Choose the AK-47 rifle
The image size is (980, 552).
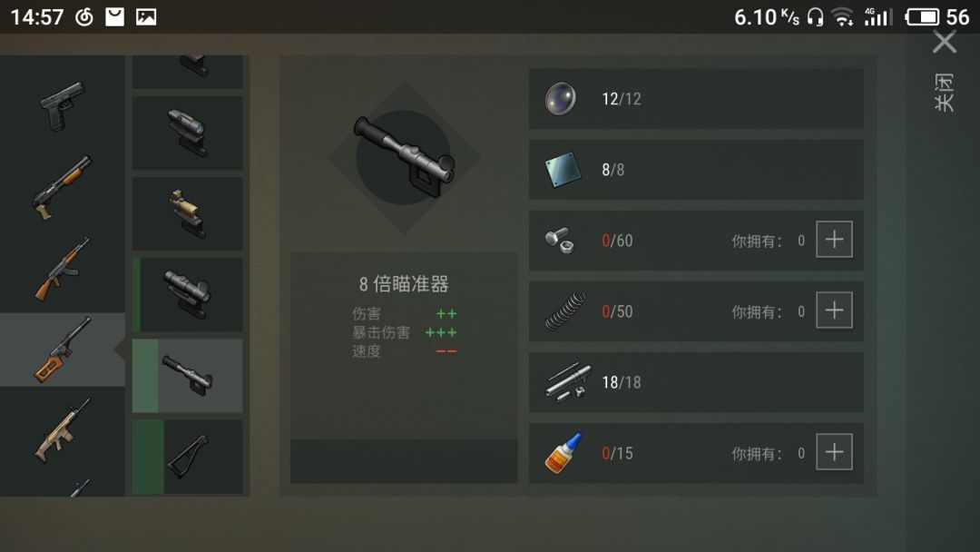tap(63, 269)
